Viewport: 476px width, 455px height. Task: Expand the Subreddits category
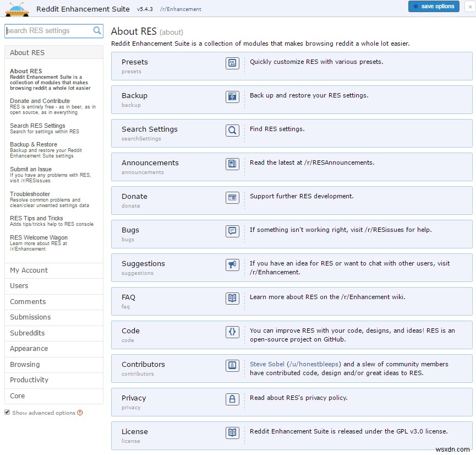pyautogui.click(x=54, y=333)
